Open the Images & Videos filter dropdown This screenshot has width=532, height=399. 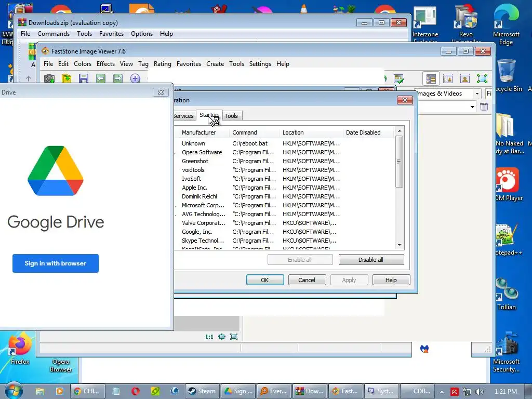tap(477, 94)
